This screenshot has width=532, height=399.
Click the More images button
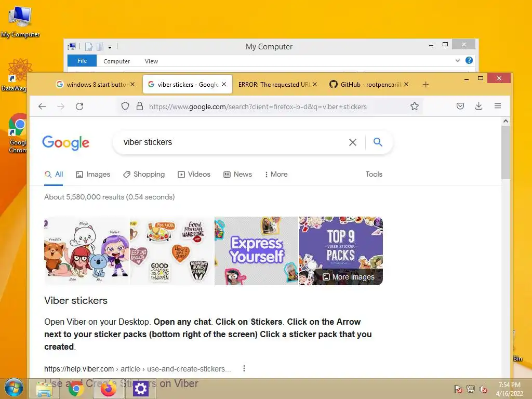pyautogui.click(x=349, y=277)
